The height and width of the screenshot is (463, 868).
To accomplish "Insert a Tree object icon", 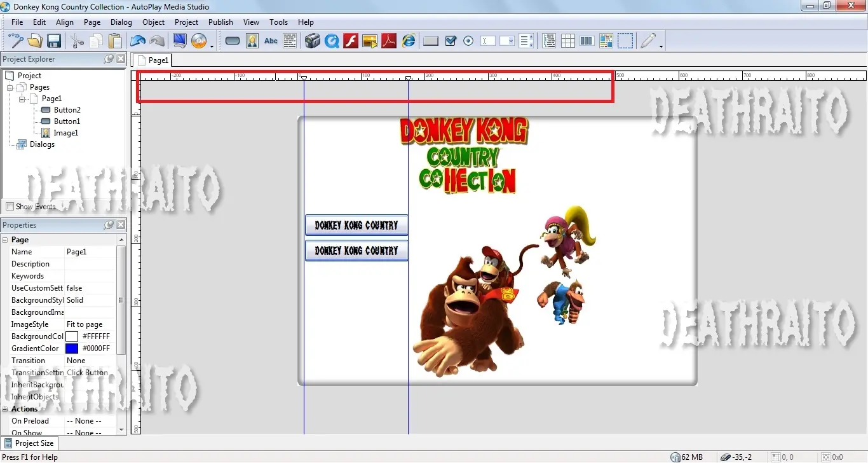I will [x=549, y=41].
